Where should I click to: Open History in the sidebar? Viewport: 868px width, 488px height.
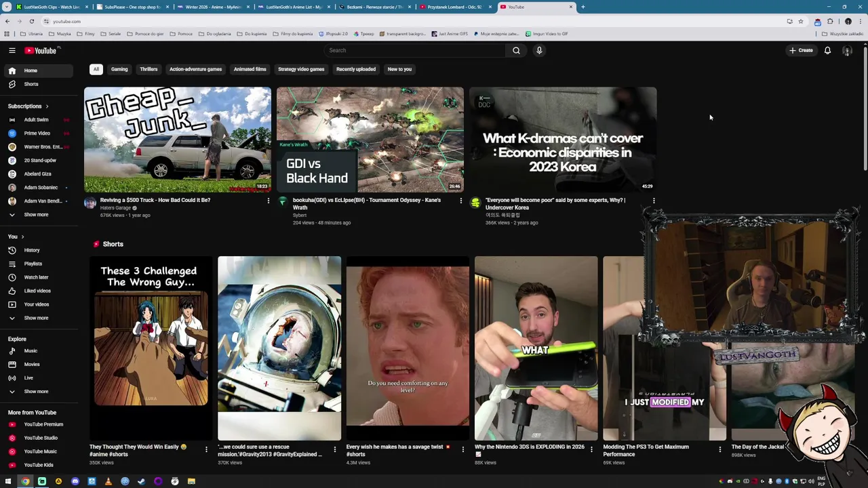click(x=39, y=250)
